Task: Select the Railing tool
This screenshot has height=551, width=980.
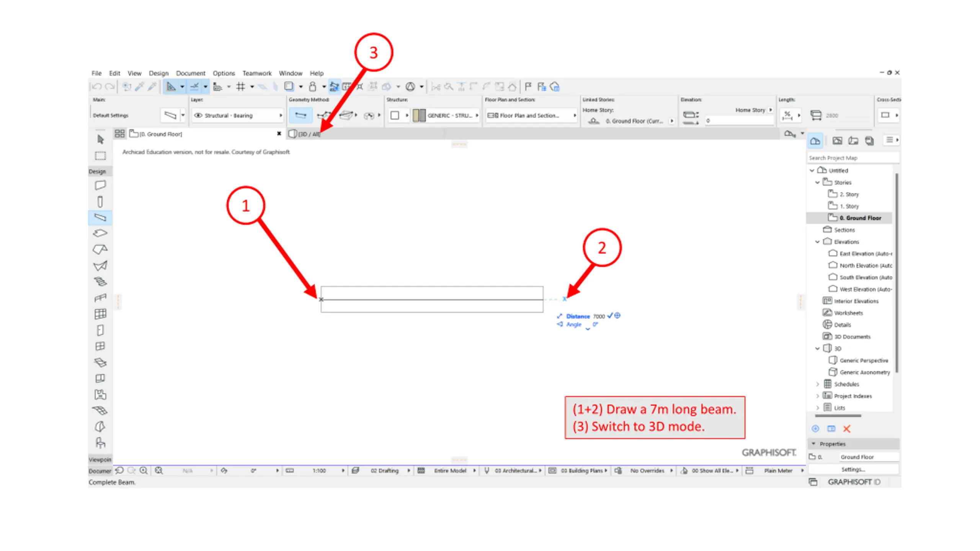Action: tap(100, 298)
